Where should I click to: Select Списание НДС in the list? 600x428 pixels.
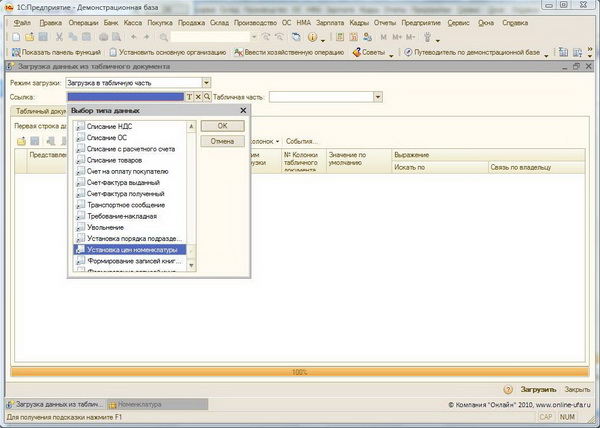[130, 127]
